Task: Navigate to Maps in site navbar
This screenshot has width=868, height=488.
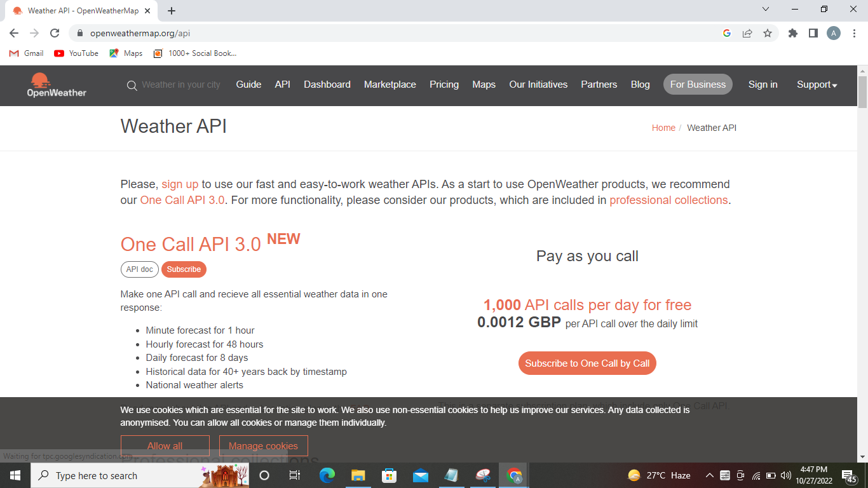Action: pos(484,85)
